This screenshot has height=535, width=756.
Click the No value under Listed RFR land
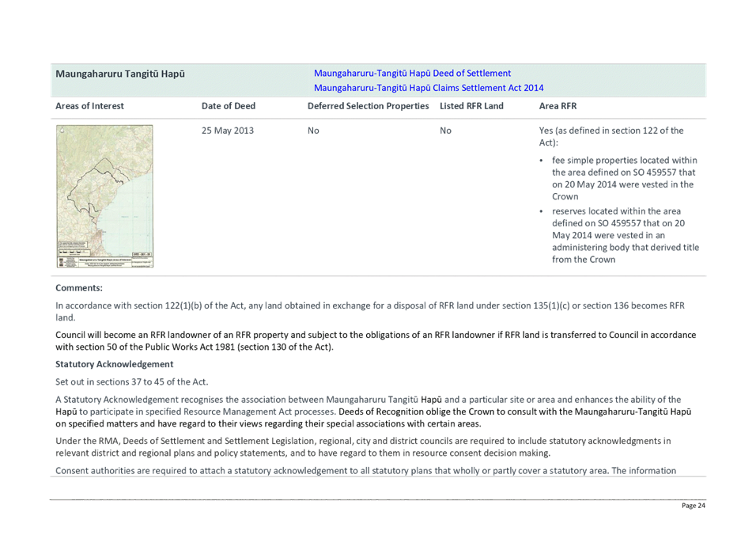point(444,131)
